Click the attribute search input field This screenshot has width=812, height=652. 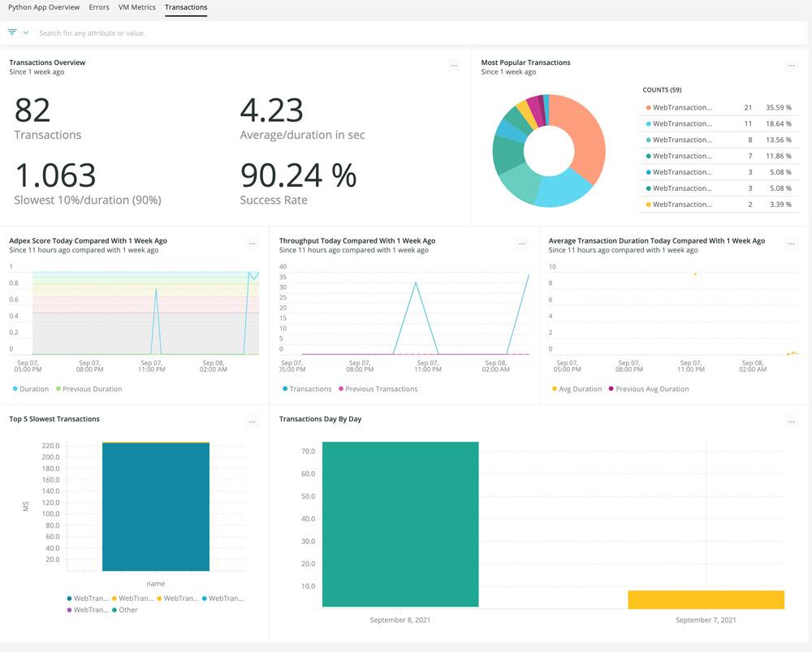tap(162, 33)
